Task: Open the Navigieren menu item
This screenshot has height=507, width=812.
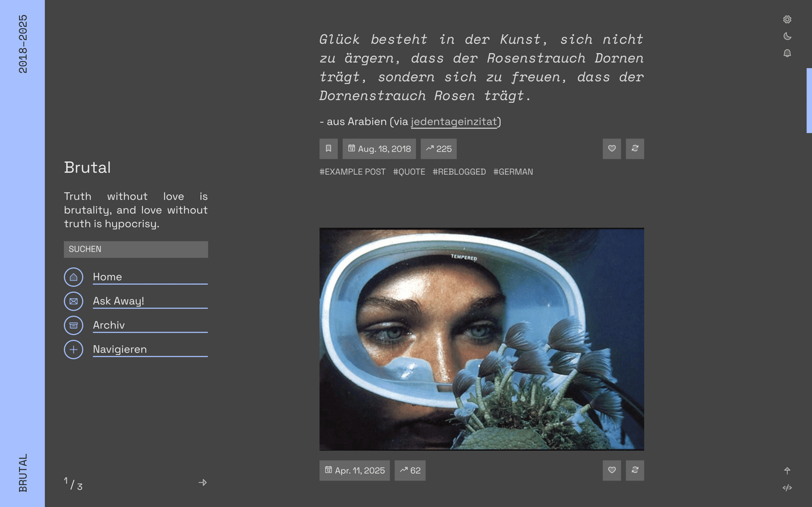Action: coord(150,350)
